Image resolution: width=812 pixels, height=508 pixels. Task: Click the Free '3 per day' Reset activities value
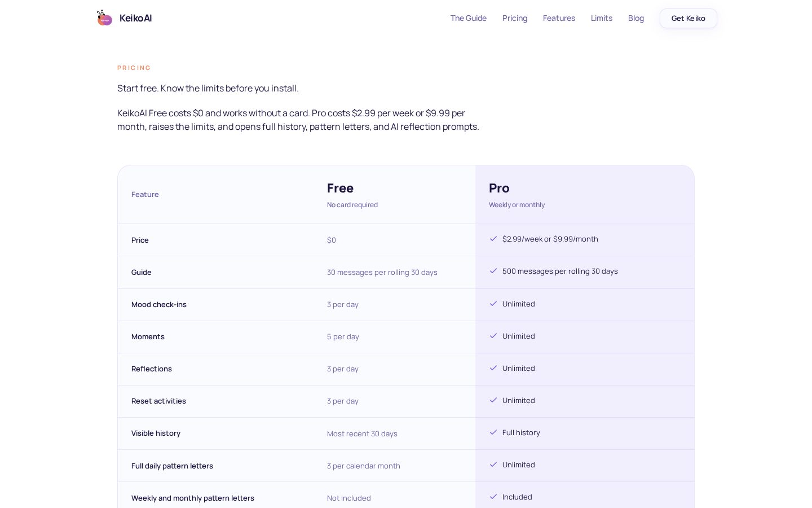coord(343,401)
